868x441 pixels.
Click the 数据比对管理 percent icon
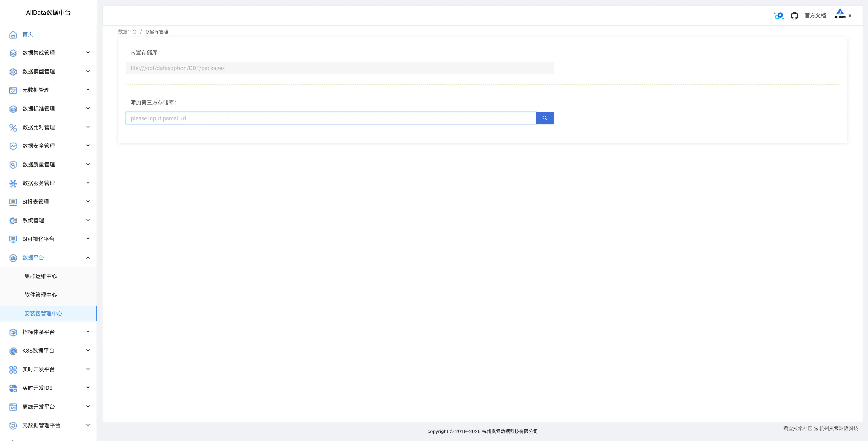coord(13,127)
